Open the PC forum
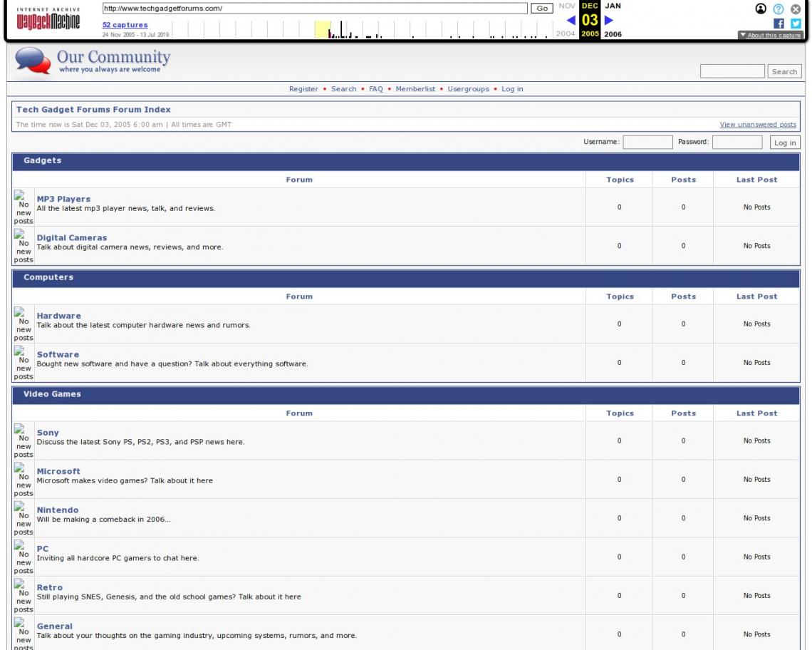Screen dimensions: 812x650 tap(43, 549)
